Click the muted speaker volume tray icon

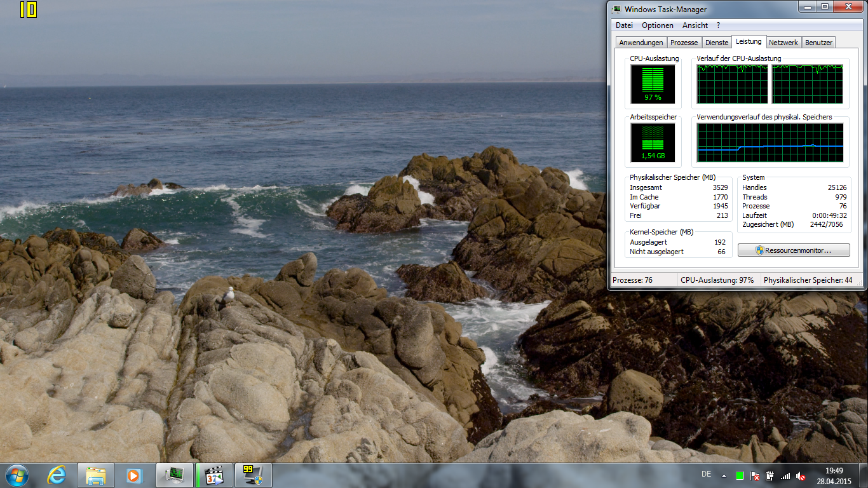(x=801, y=475)
